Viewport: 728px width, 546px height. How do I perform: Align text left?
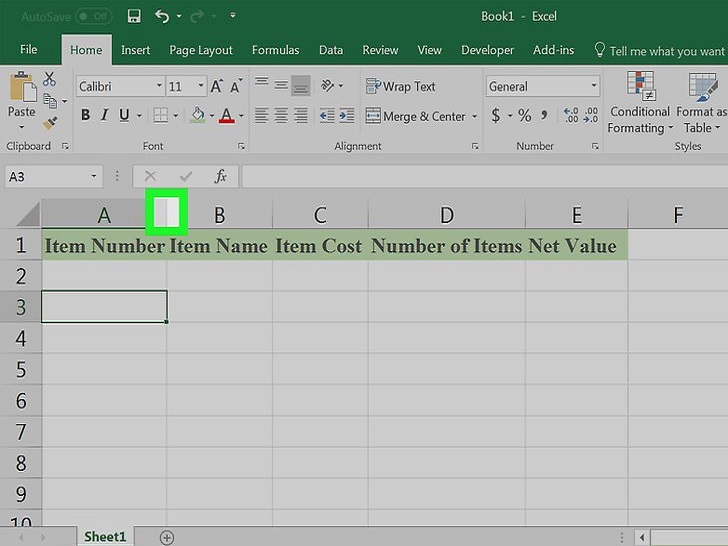[261, 116]
